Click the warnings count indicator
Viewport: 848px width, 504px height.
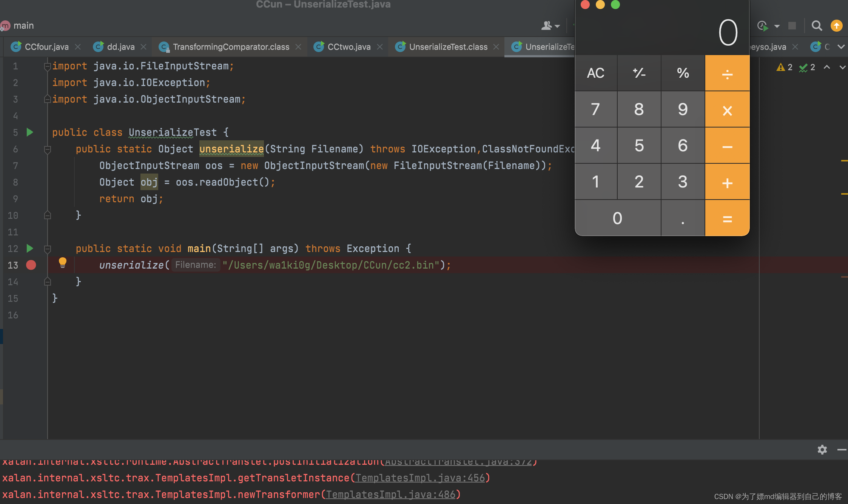pos(785,67)
